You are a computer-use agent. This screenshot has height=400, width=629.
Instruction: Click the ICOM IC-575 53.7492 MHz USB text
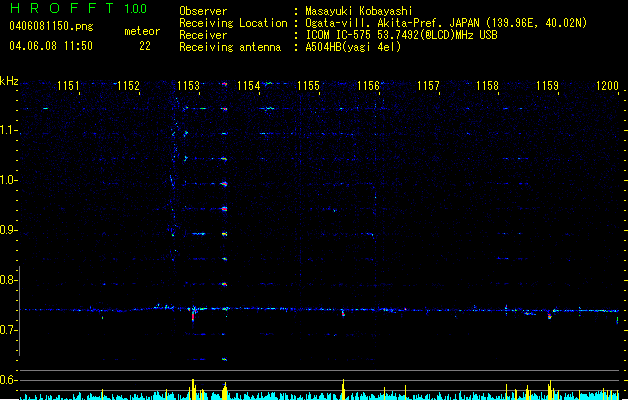tap(401, 35)
